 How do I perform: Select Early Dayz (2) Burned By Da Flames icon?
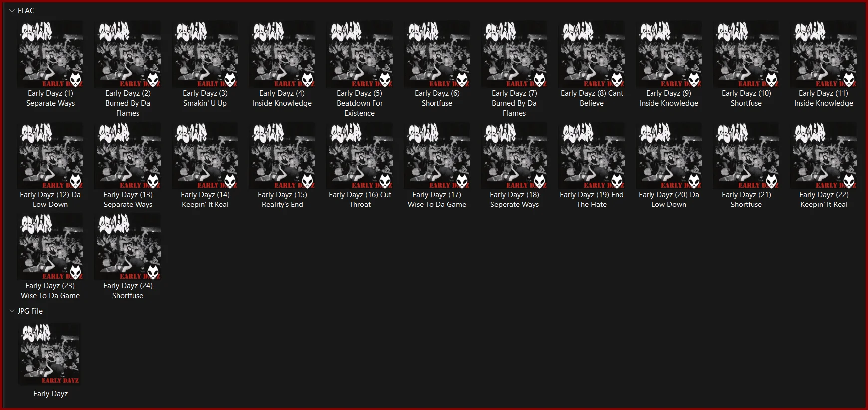[x=128, y=54]
